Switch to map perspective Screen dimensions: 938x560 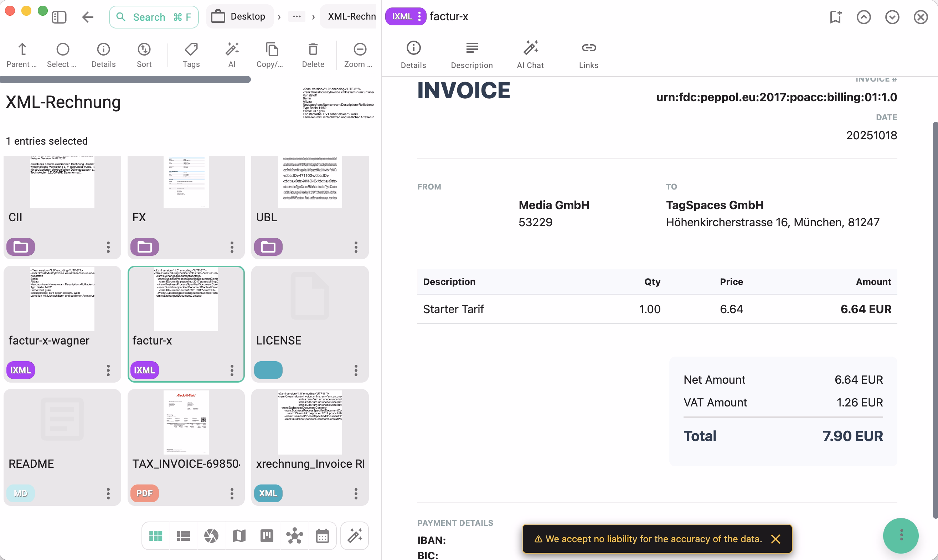pyautogui.click(x=239, y=536)
